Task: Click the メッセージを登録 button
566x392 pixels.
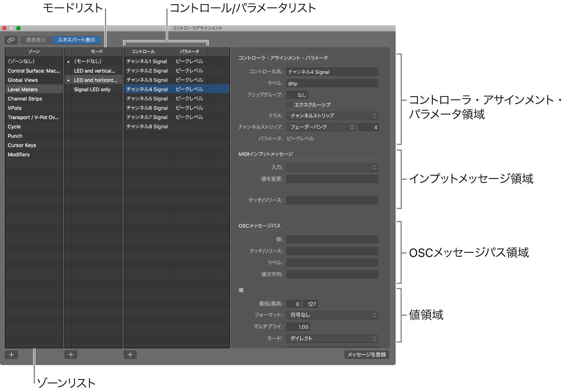Action: (x=366, y=354)
